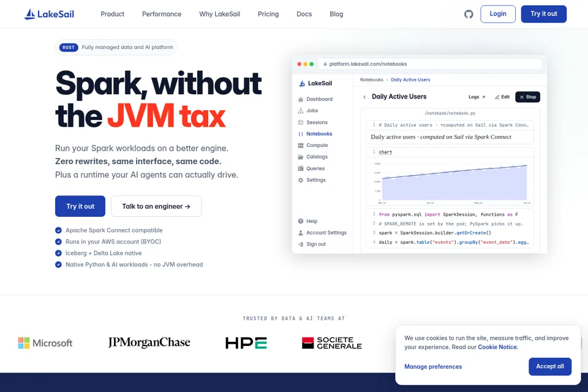Click the header Try it out button

coord(543,14)
